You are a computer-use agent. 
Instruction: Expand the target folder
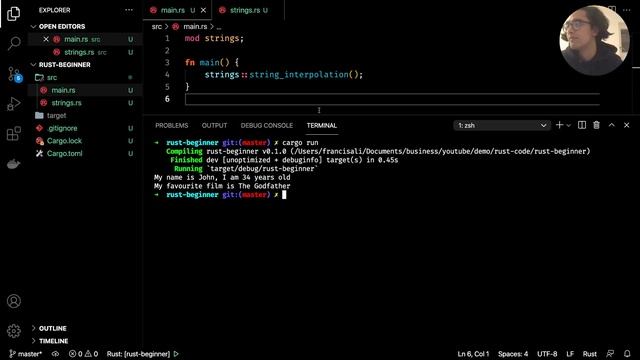pos(56,116)
